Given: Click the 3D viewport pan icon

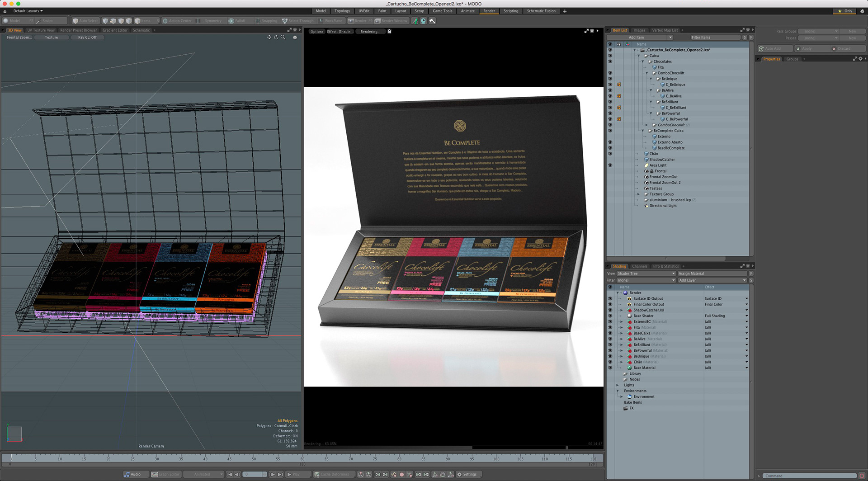Looking at the screenshot, I should 269,38.
